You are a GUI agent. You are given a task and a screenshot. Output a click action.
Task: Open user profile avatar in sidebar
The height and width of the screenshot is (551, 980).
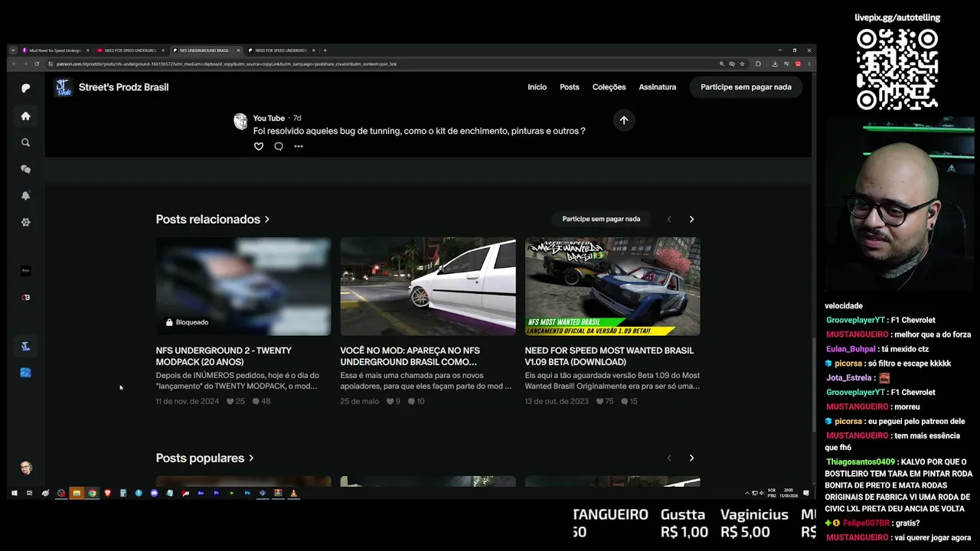coord(25,468)
